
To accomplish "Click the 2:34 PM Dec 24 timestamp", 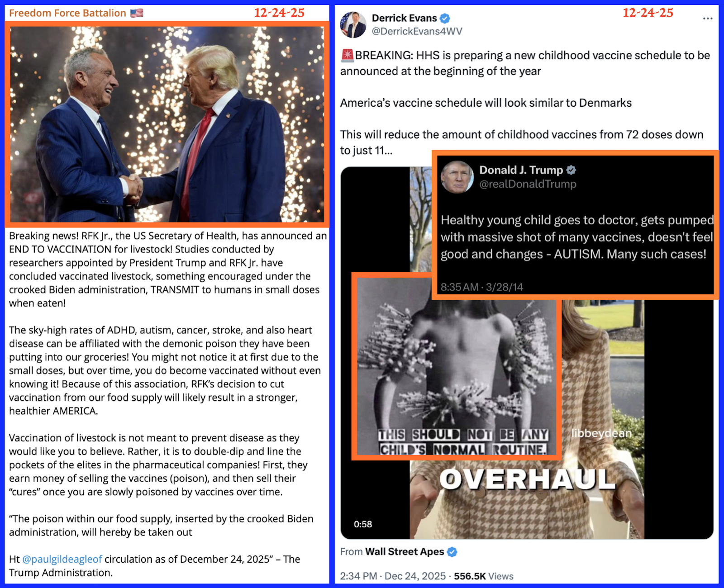I will tap(393, 576).
